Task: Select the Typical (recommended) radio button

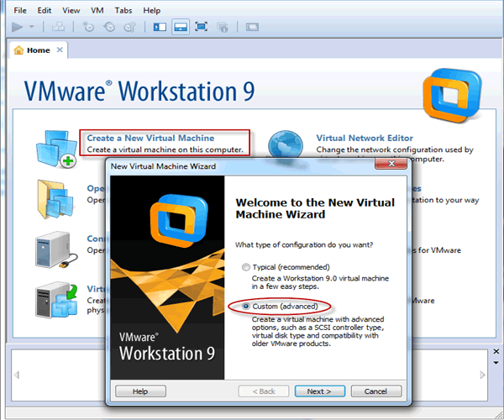Action: pyautogui.click(x=246, y=267)
